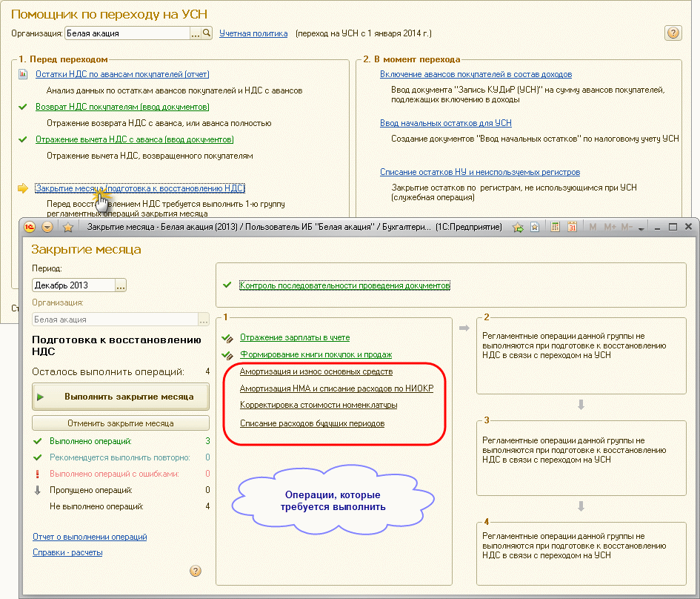Click disabled Белая акация field in closing window
The image size is (700, 599).
(115, 320)
